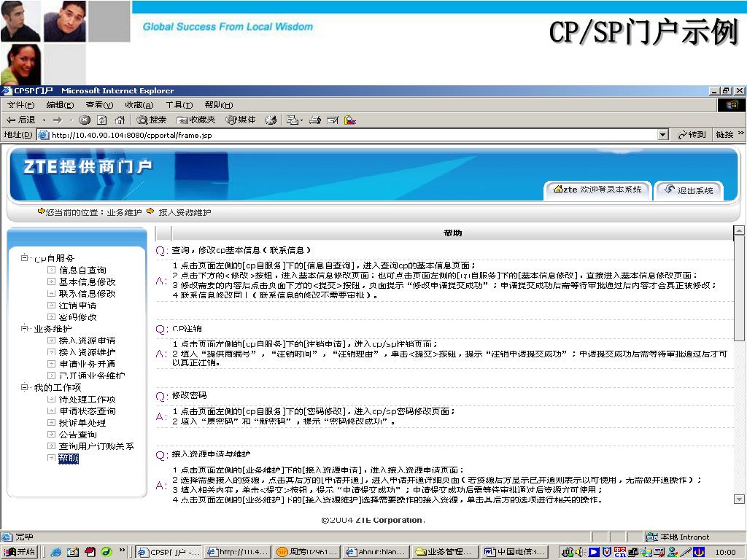
Task: Open the address bar dropdown arrow
Action: click(662, 135)
